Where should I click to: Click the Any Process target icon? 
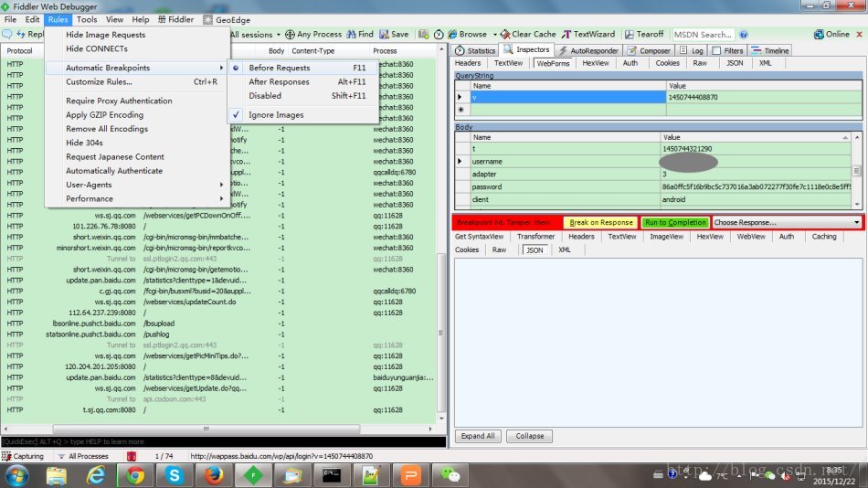click(290, 35)
